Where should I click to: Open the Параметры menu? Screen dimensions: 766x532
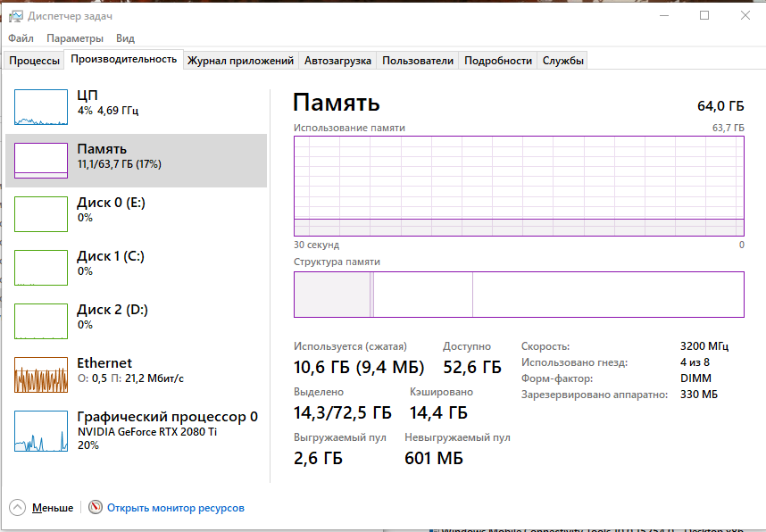pyautogui.click(x=75, y=38)
